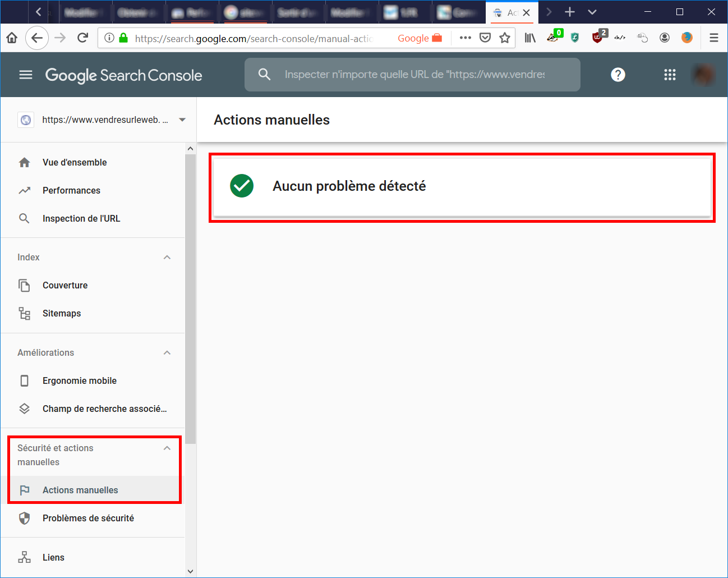This screenshot has width=728, height=578.
Task: Open the Firefox account icon in toolbar
Action: tap(665, 38)
